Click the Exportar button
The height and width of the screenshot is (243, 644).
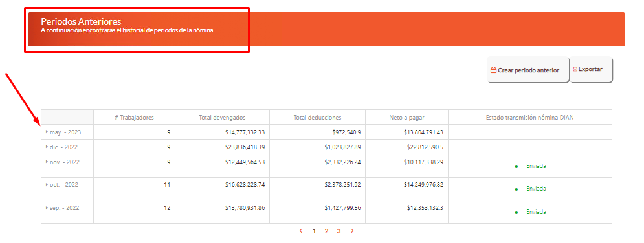pyautogui.click(x=591, y=70)
